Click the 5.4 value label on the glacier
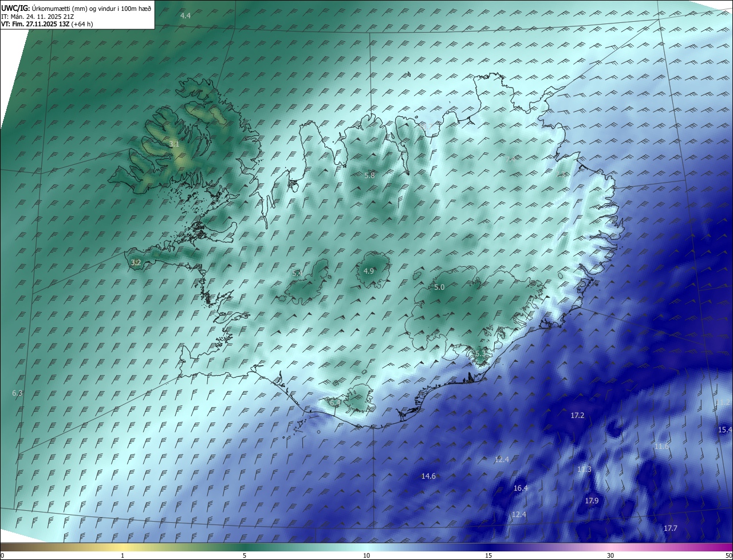This screenshot has height=560, width=733. (x=297, y=274)
